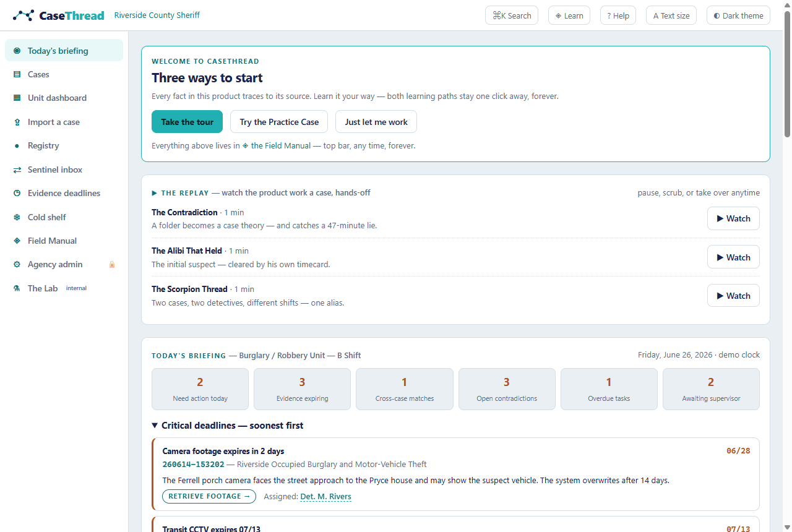Click the Today's briefing sidebar icon

coord(17,51)
